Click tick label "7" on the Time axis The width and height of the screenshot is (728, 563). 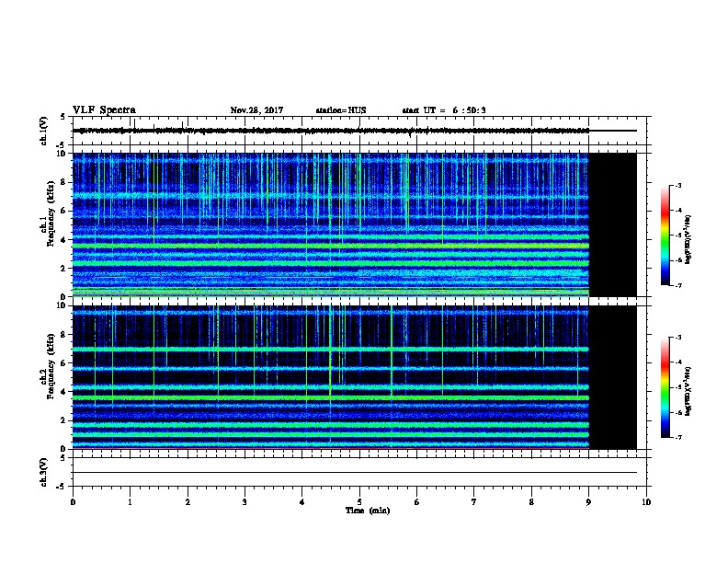tap(474, 502)
